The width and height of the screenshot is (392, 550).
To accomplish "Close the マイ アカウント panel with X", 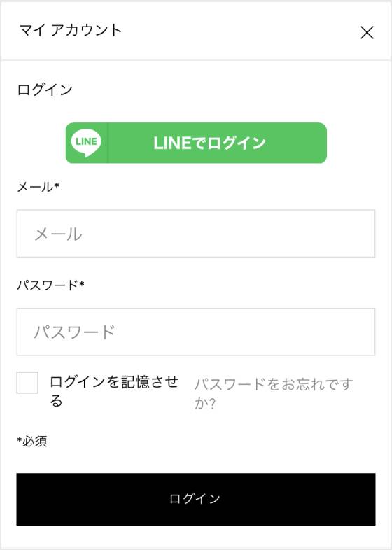I will tap(367, 33).
